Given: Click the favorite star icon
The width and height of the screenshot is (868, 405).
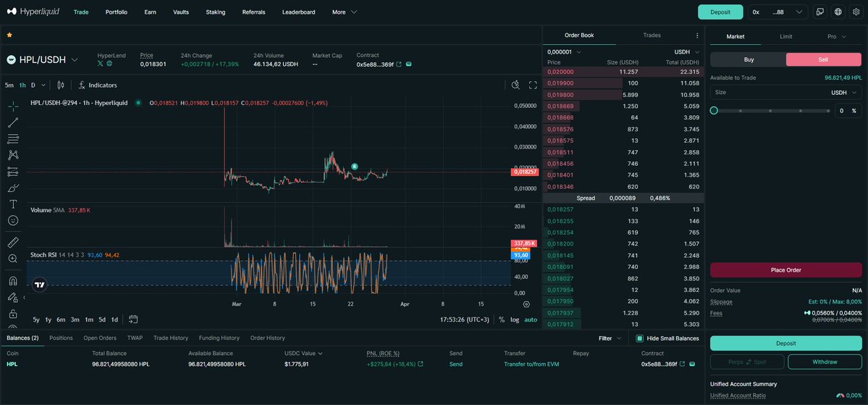Looking at the screenshot, I should coord(9,35).
